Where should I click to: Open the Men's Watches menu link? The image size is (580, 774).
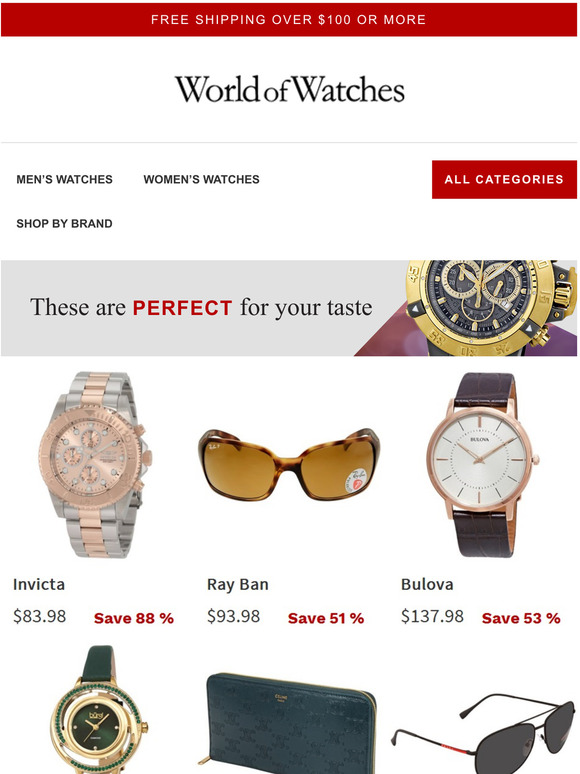pyautogui.click(x=65, y=179)
